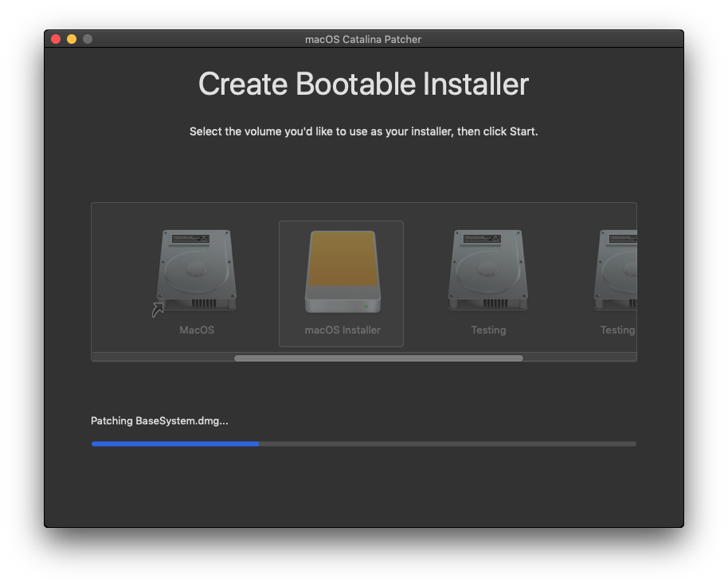Screen dimensions: 728x586
Task: Click the alias arrow on MacOS drive
Action: [158, 310]
